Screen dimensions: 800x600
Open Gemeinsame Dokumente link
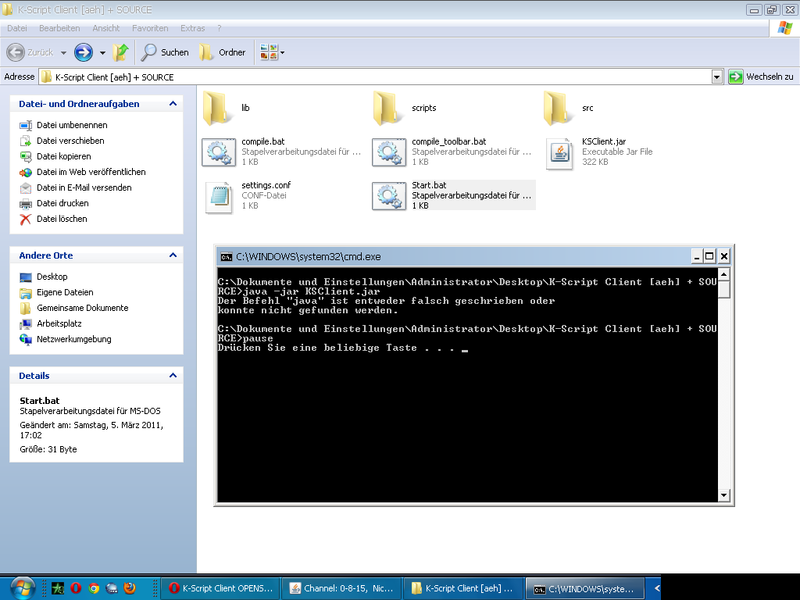pyautogui.click(x=82, y=308)
